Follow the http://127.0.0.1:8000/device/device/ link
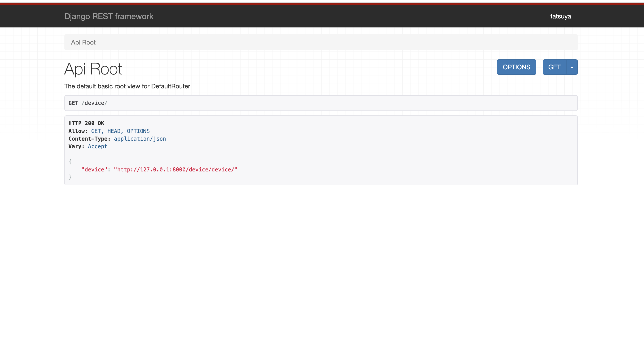This screenshot has height=355, width=644. pos(175,170)
